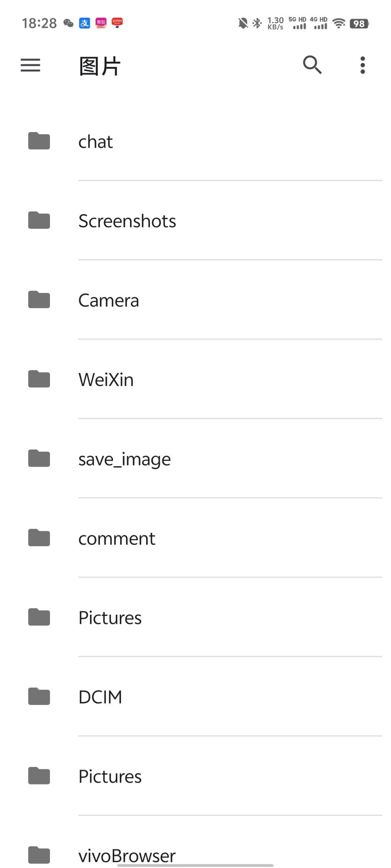
Task: Click the Screenshots folder icon
Action: point(39,221)
